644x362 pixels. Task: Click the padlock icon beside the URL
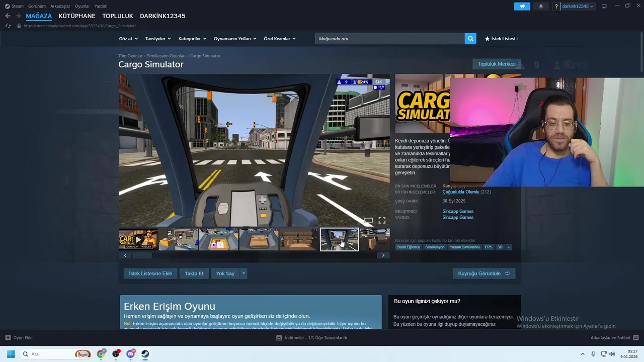point(19,26)
